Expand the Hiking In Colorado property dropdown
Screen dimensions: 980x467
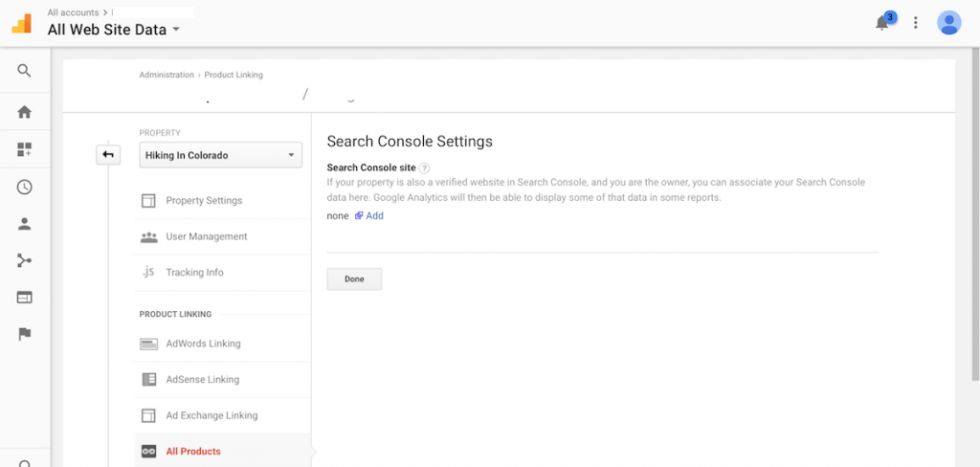pos(221,155)
